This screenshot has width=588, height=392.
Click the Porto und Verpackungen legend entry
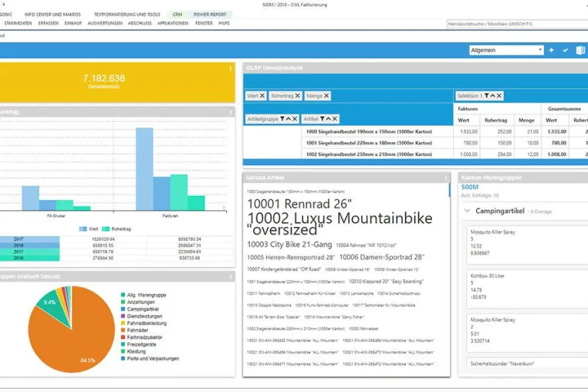pyautogui.click(x=150, y=359)
